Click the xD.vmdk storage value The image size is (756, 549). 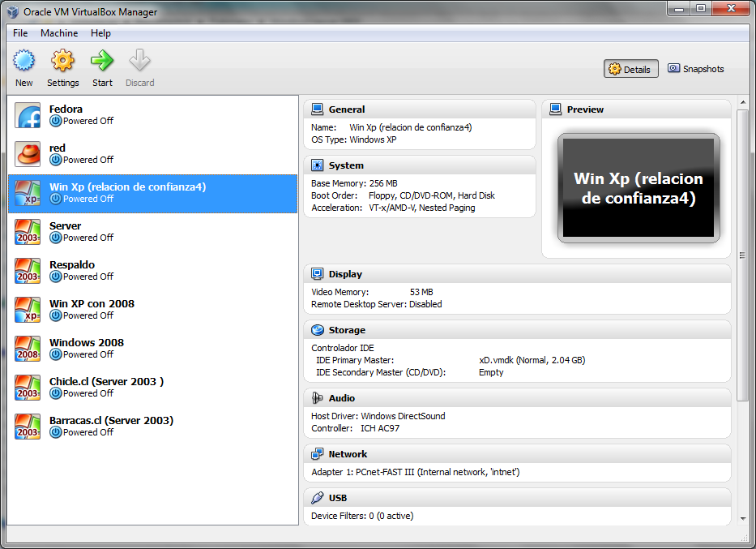coord(532,360)
